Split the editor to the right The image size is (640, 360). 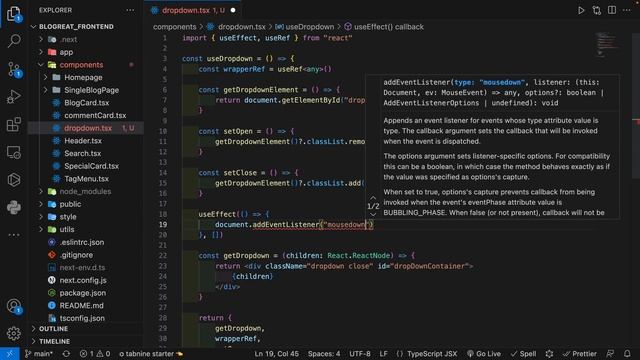(612, 10)
